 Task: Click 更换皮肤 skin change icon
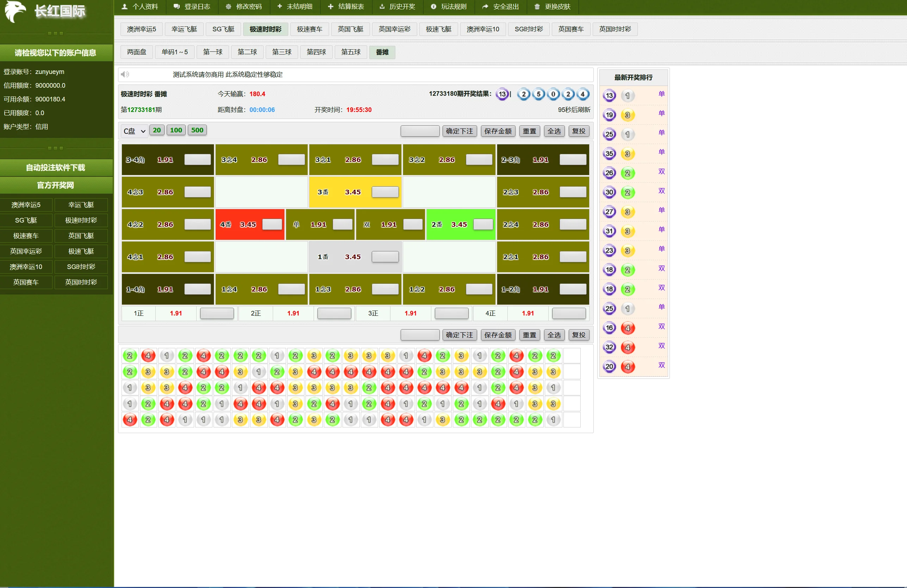point(537,6)
